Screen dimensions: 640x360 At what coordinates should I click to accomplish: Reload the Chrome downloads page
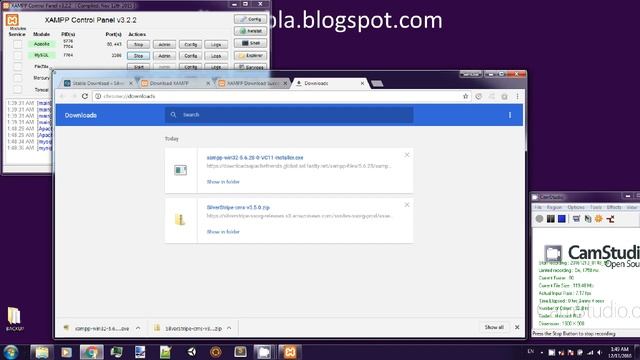coord(84,96)
